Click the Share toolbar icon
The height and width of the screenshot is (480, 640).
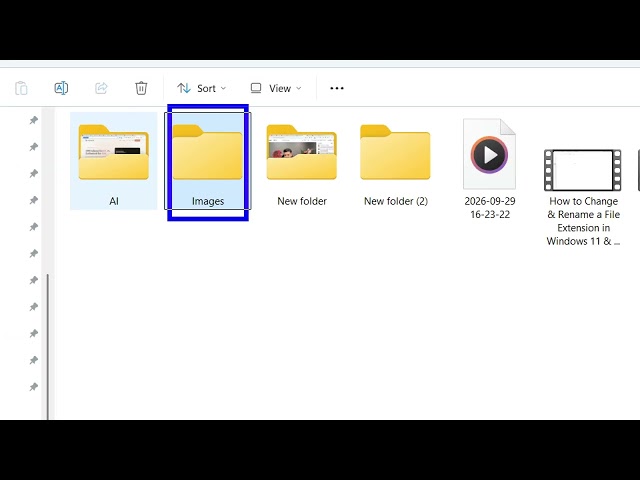click(101, 88)
